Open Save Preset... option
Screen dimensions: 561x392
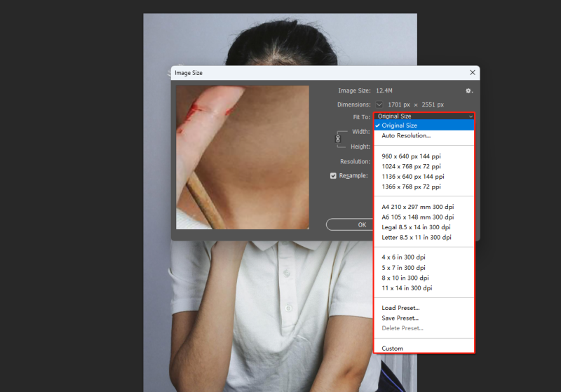[424, 318]
